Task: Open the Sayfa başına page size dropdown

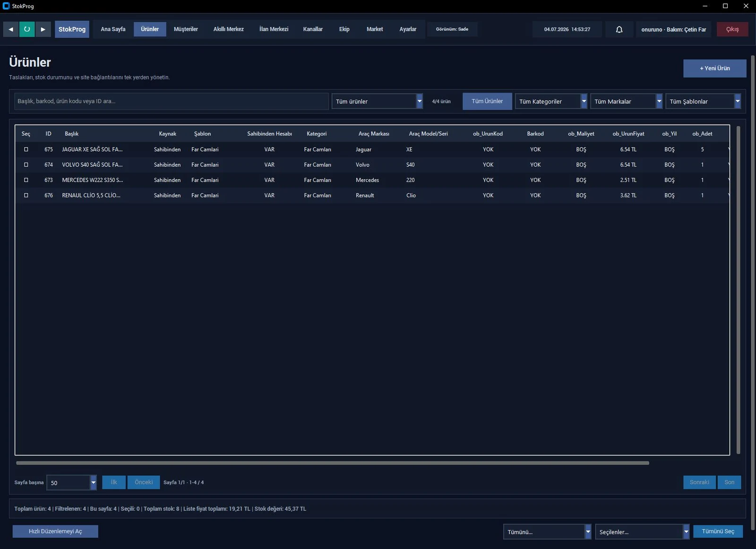Action: (72, 482)
